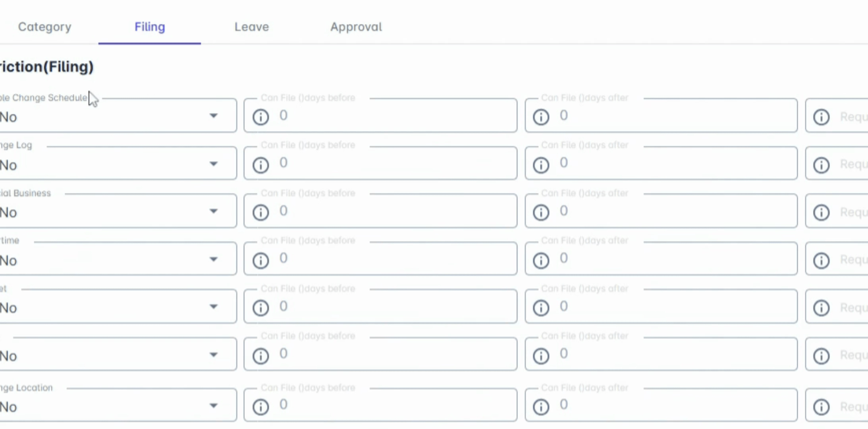Open the Change Location dropdown
868x429 pixels.
click(214, 406)
